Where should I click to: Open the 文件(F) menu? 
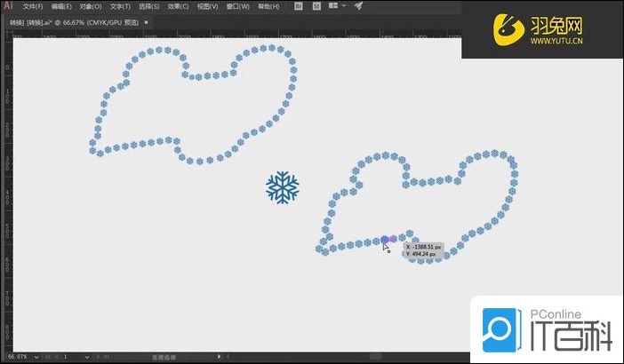pos(32,7)
